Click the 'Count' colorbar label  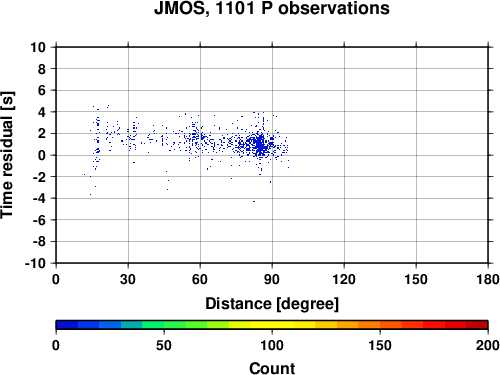point(272,368)
